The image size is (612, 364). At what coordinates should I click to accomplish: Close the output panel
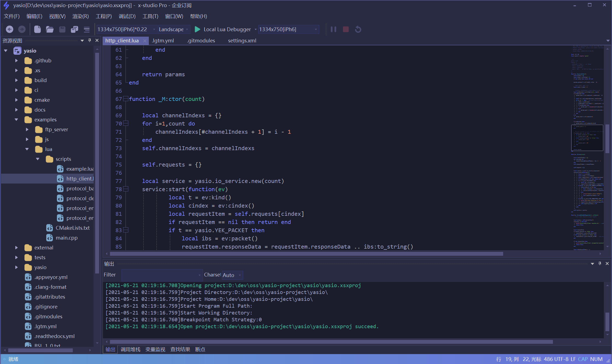tap(607, 264)
